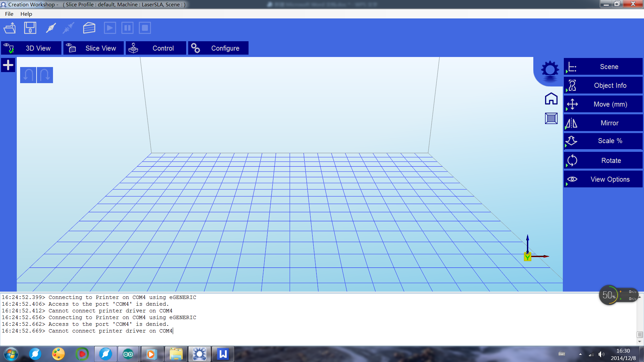Screen dimensions: 644x362
Task: Click the home view icon
Action: click(551, 99)
